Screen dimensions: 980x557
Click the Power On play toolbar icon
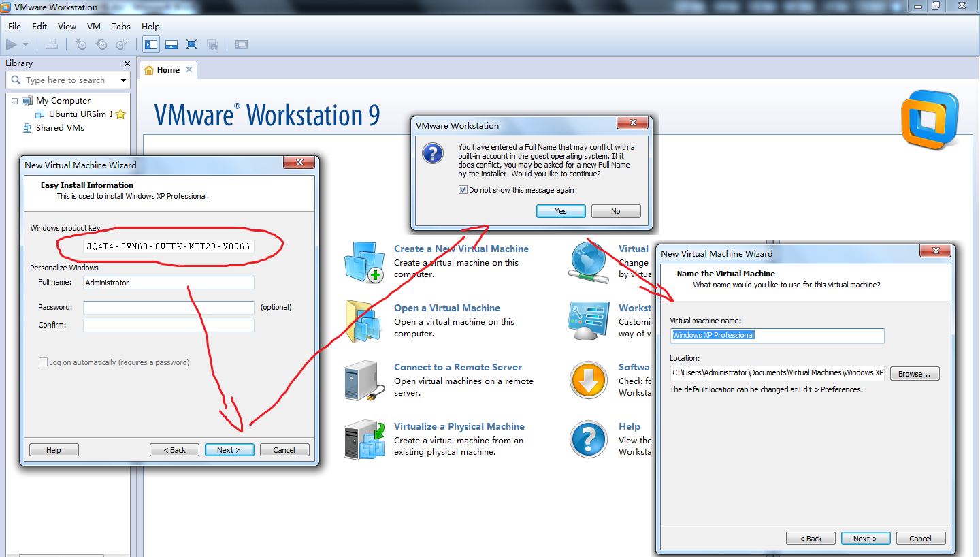(x=12, y=44)
